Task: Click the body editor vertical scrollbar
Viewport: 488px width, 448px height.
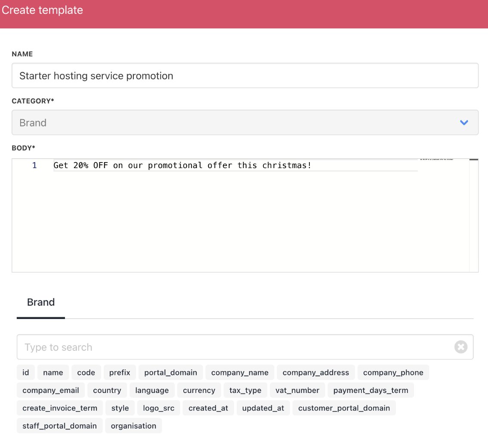Action: [473, 215]
